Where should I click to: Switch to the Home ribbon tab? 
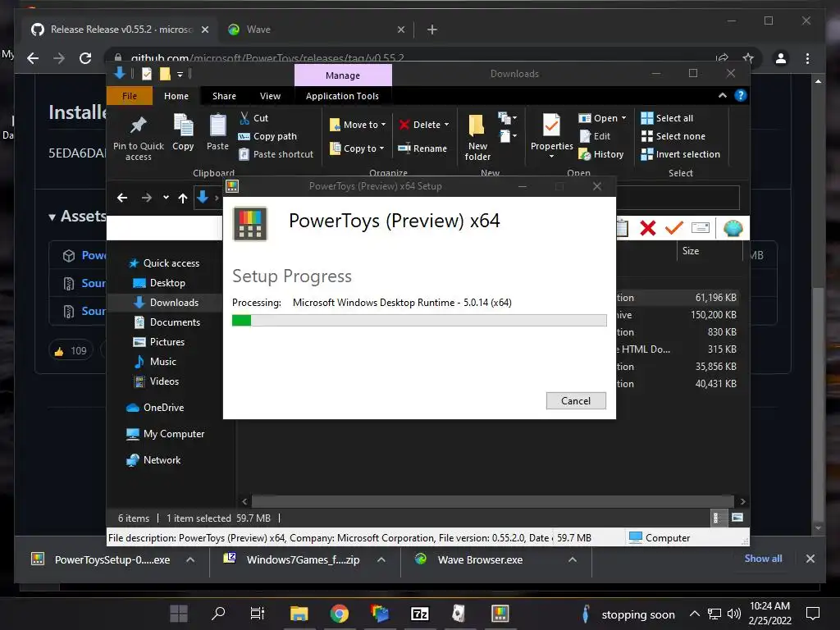tap(176, 96)
